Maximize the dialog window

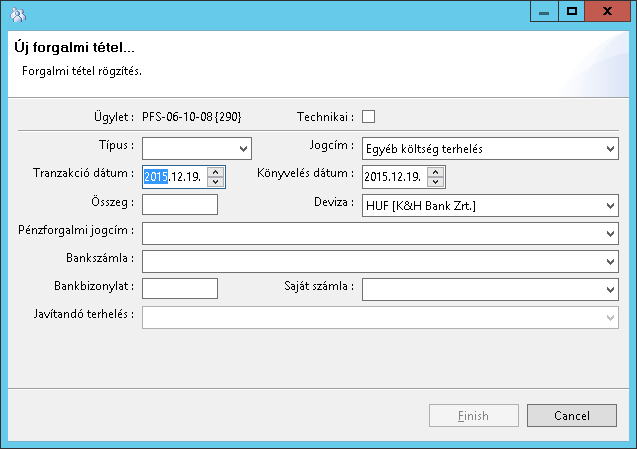click(572, 11)
